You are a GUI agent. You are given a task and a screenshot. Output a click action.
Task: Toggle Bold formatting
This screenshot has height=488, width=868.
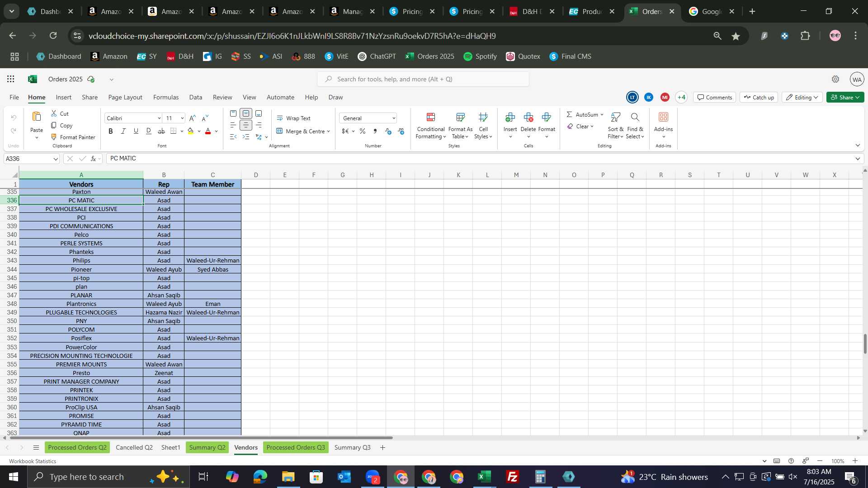[111, 131]
